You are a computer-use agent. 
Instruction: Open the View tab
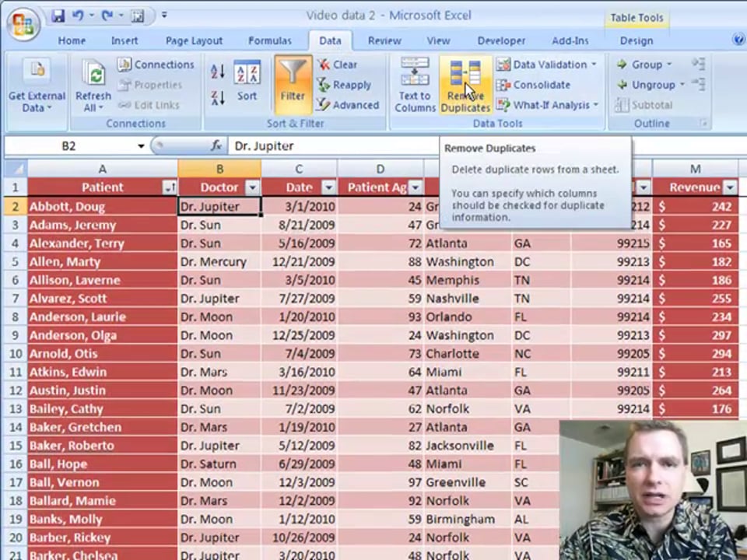point(438,41)
